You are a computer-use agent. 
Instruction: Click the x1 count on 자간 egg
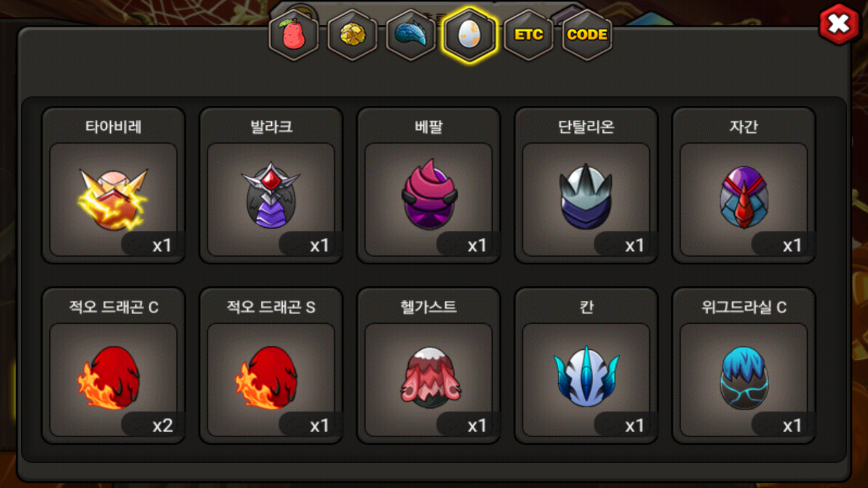point(792,246)
